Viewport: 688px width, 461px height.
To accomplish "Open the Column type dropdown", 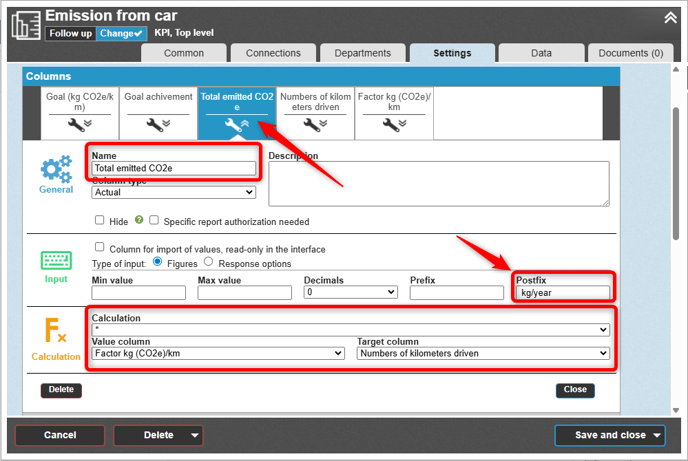I will tap(174, 192).
